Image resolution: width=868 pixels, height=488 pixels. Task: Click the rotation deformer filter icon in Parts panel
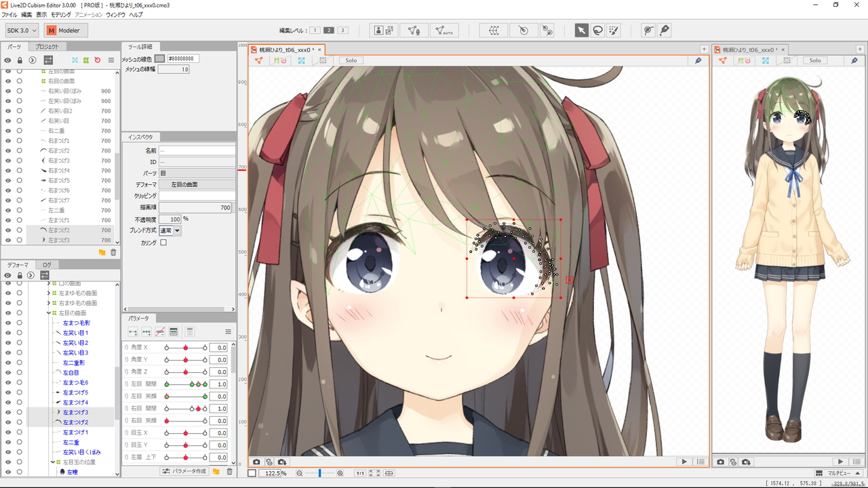[97, 60]
